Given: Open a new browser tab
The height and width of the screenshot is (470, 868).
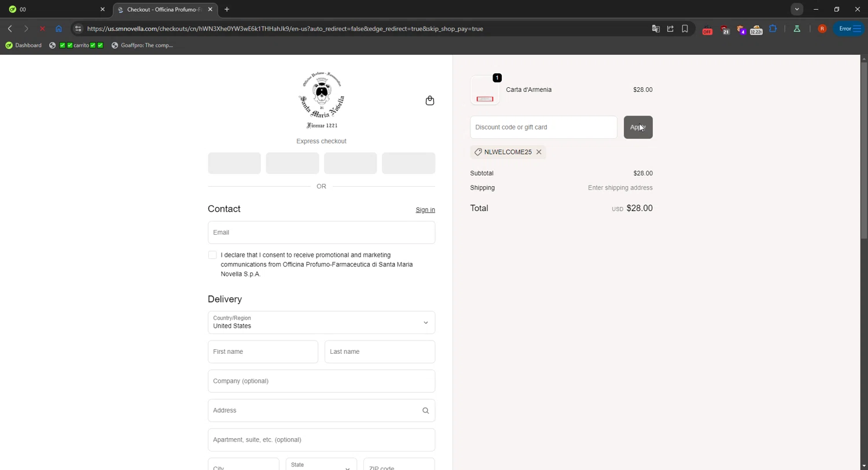Looking at the screenshot, I should pos(227,9).
